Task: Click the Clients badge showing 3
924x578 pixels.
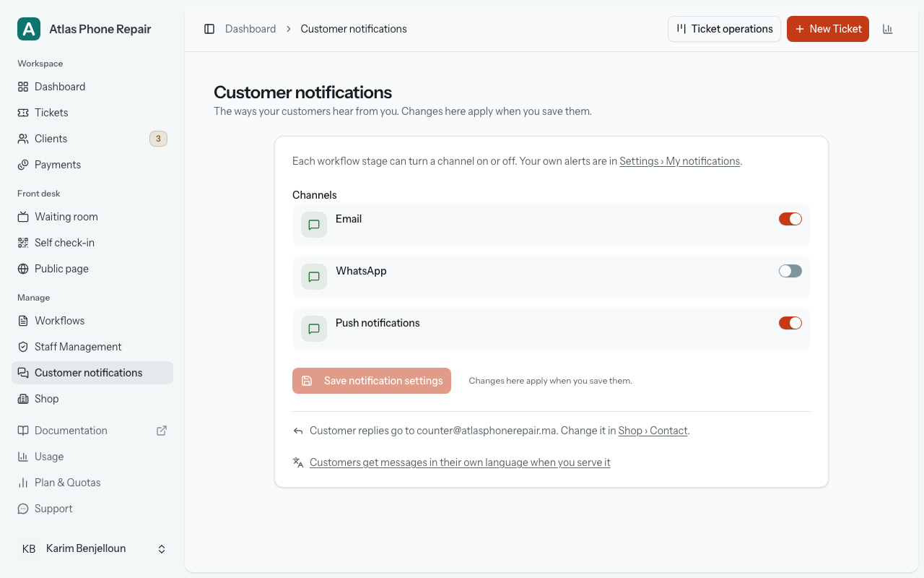Action: click(158, 139)
